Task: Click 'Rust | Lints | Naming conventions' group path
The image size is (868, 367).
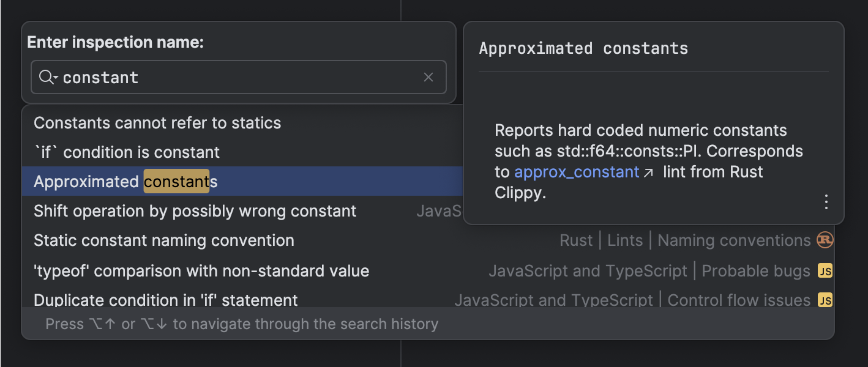Action: pos(685,240)
